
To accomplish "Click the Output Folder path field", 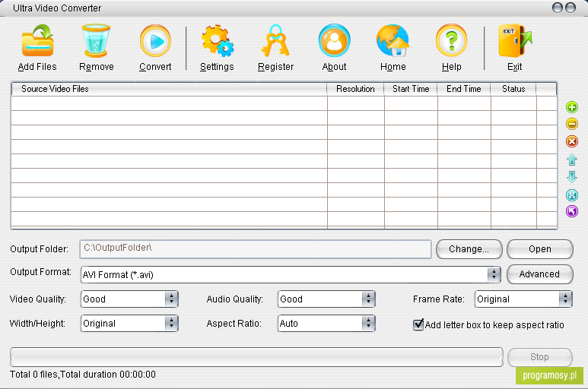I will click(256, 249).
